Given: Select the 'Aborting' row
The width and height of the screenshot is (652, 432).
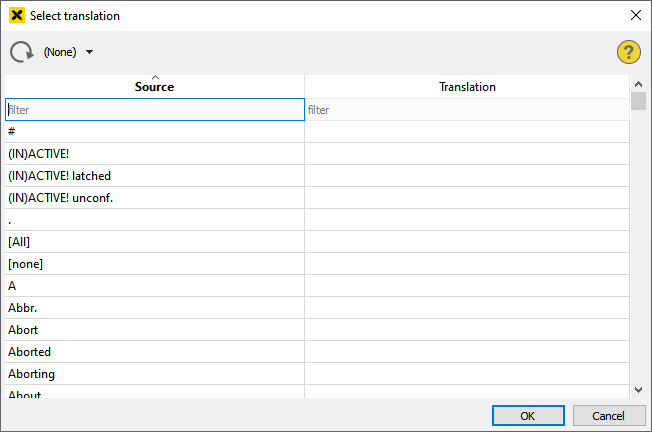Looking at the screenshot, I should point(317,374).
